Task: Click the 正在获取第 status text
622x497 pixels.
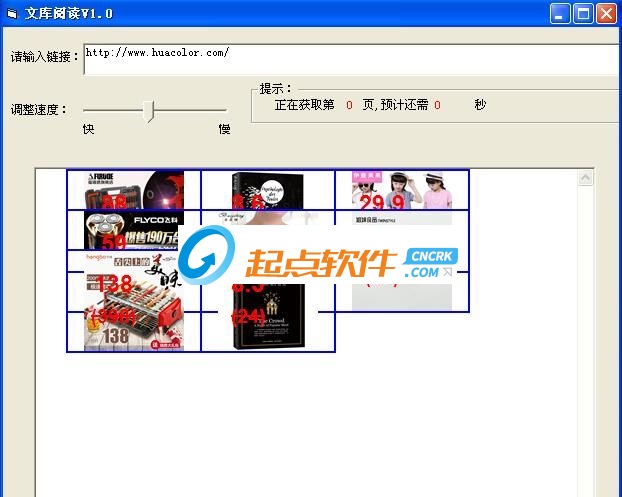Action: pos(304,105)
